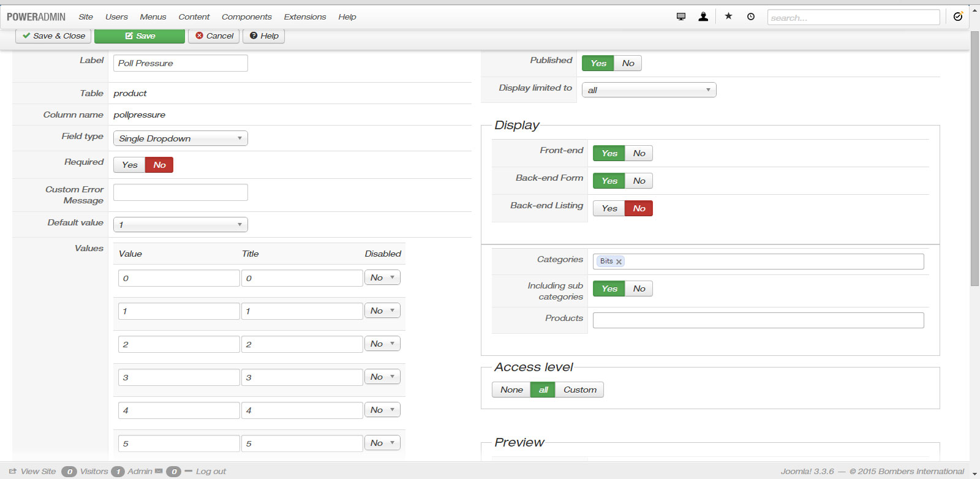Open the Help menu

[347, 17]
